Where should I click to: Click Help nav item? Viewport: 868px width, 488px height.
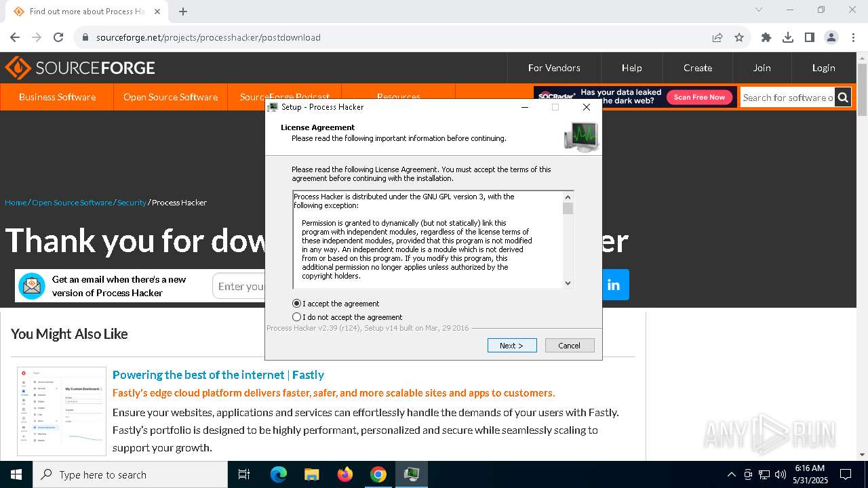coord(631,68)
